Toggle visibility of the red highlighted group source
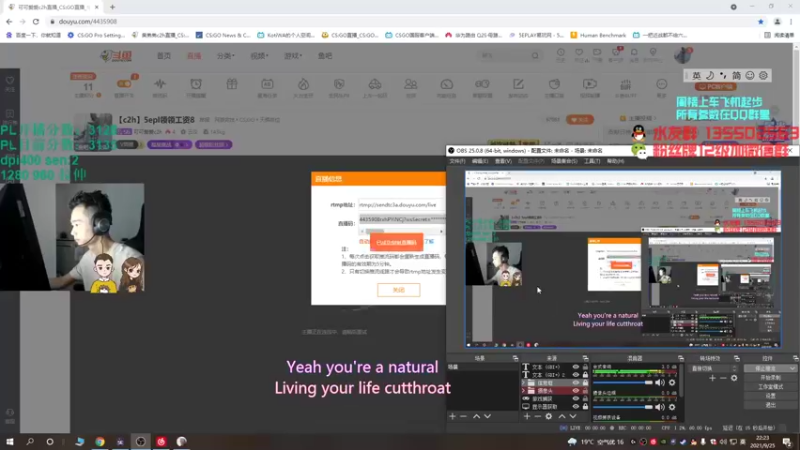The height and width of the screenshot is (450, 800). (576, 391)
